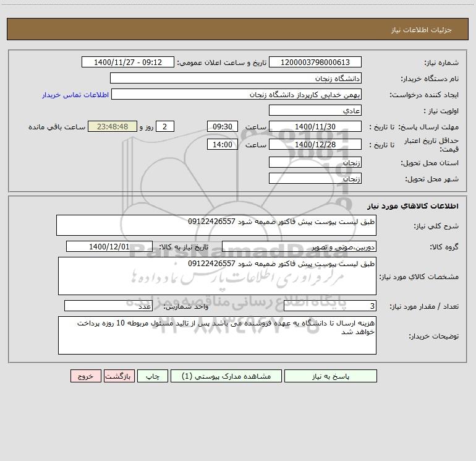The width and height of the screenshot is (476, 461).
Task: Click the validity time field 14:00
Action: click(x=222, y=144)
